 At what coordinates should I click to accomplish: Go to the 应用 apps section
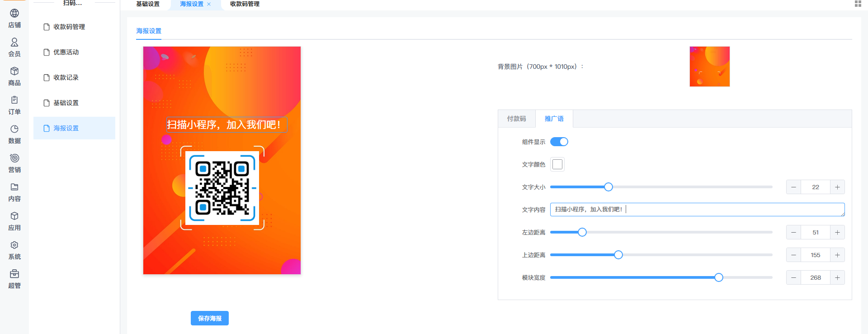click(14, 221)
